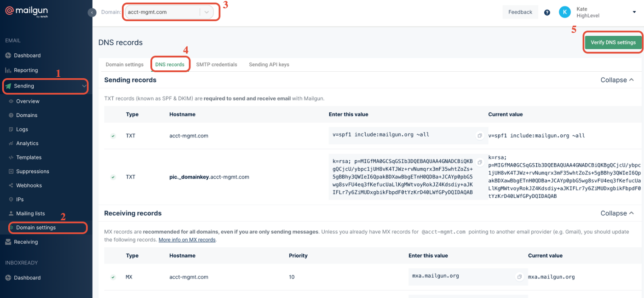
Task: Open the domain selector dropdown
Action: (x=207, y=12)
